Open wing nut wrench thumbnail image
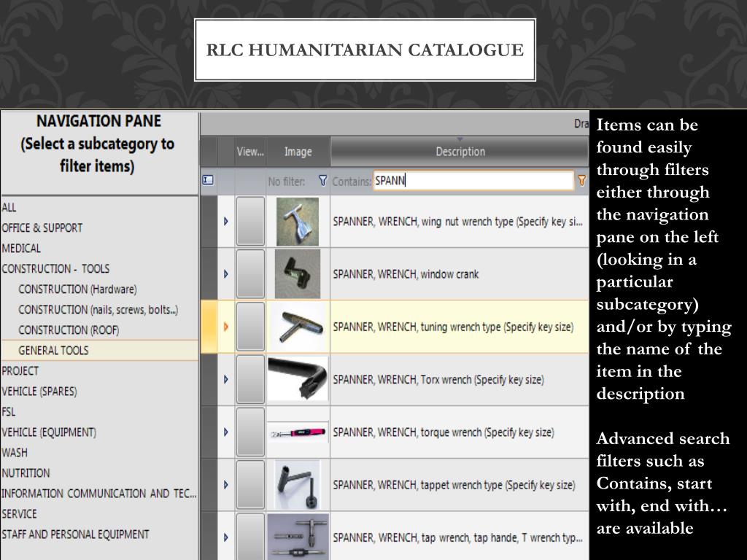747x560 pixels. point(298,222)
